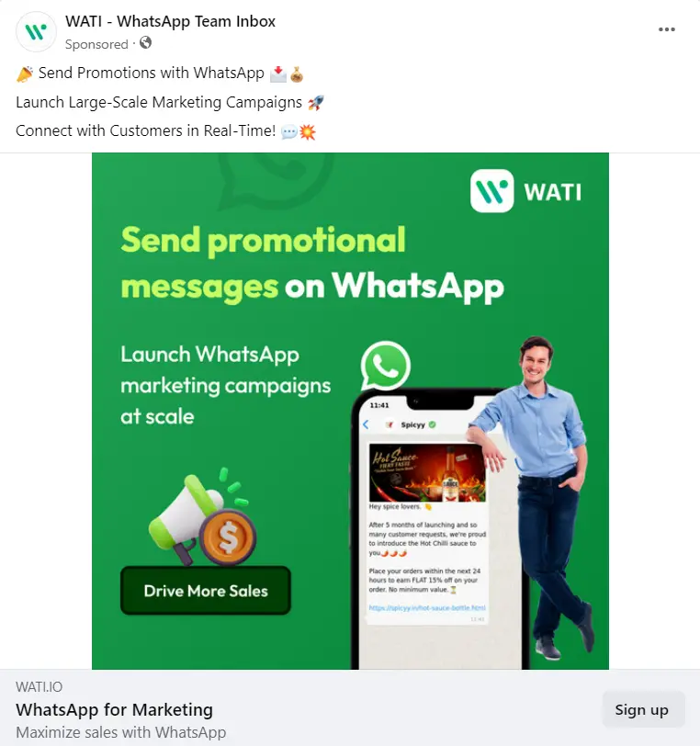Image resolution: width=700 pixels, height=746 pixels.
Task: Click the rocket emoji after Marketing Campaigns
Action: pos(315,103)
